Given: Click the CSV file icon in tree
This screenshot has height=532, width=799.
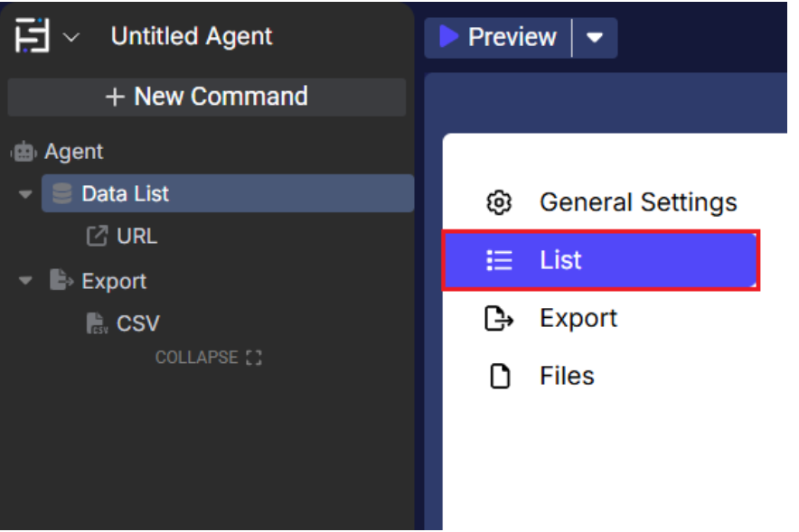Looking at the screenshot, I should click(97, 323).
